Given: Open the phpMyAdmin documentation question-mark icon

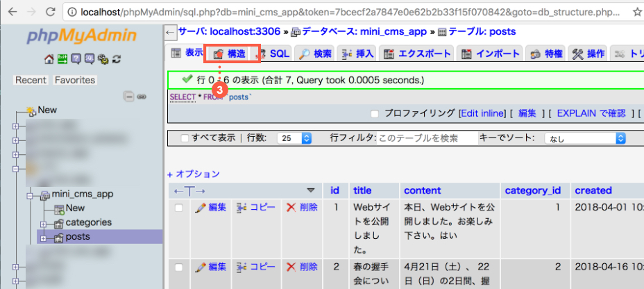Looking at the screenshot, I should pyautogui.click(x=76, y=59).
